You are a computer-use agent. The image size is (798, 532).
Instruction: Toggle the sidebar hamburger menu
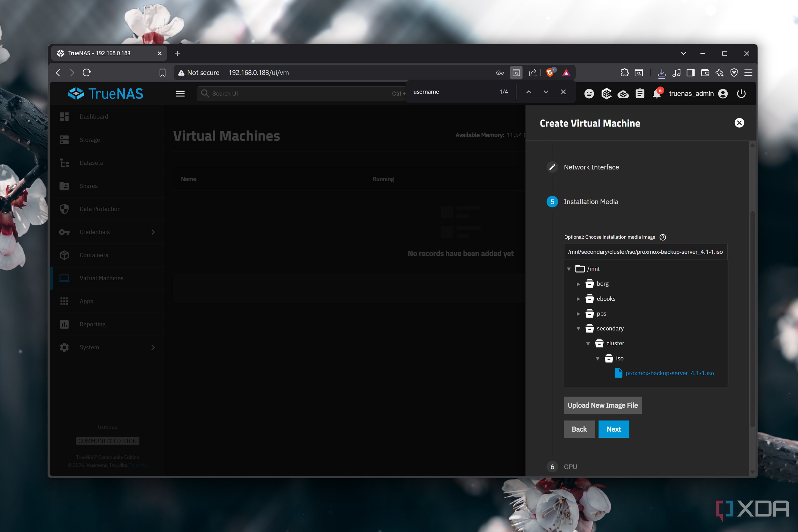point(180,94)
